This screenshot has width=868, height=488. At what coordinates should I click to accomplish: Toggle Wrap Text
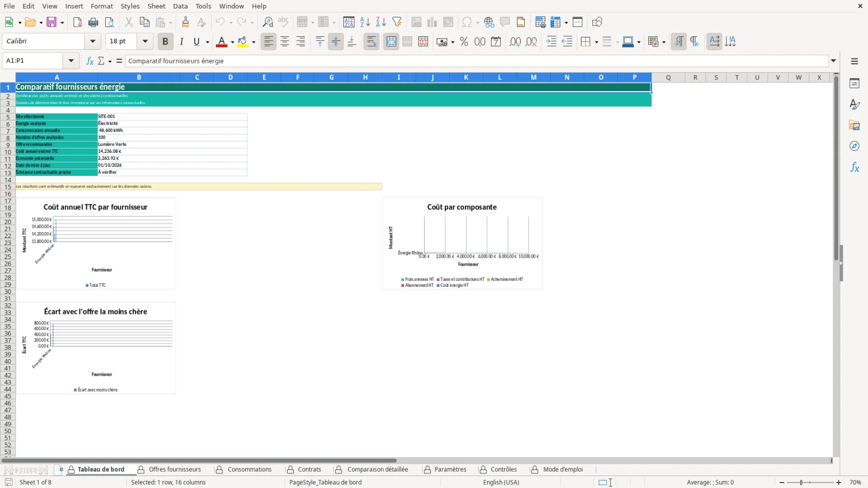point(372,42)
